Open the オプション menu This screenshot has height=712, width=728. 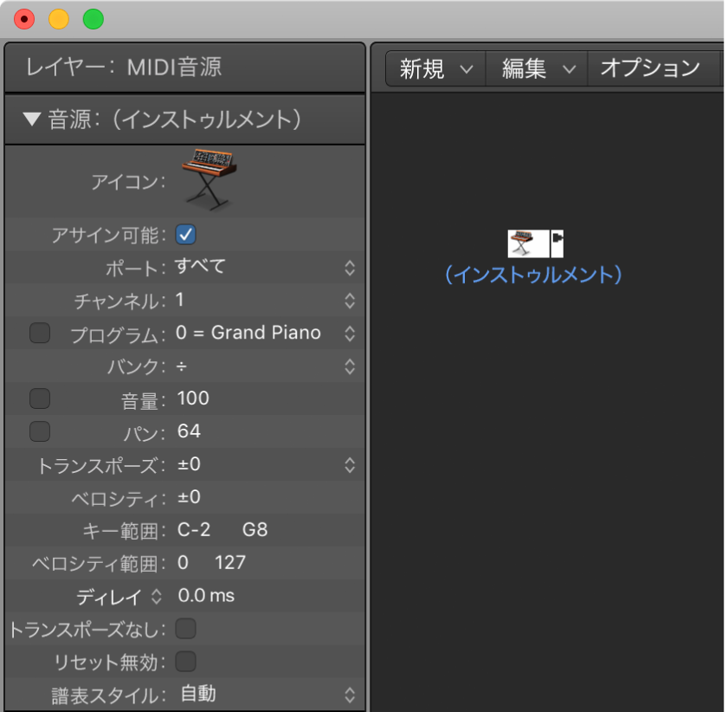(654, 68)
